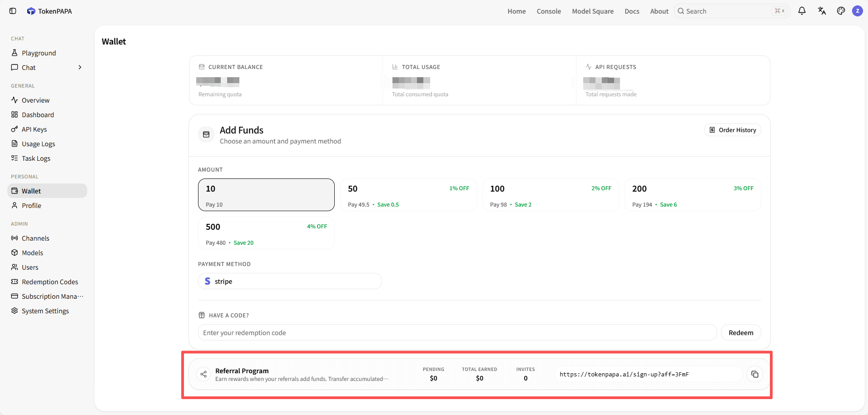Click the referral URL field
This screenshot has height=415, width=868.
[x=648, y=374]
